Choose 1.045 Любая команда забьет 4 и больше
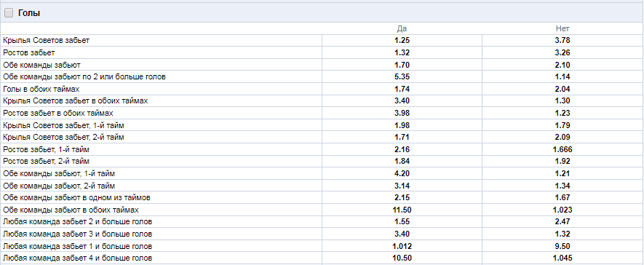 coord(562,258)
